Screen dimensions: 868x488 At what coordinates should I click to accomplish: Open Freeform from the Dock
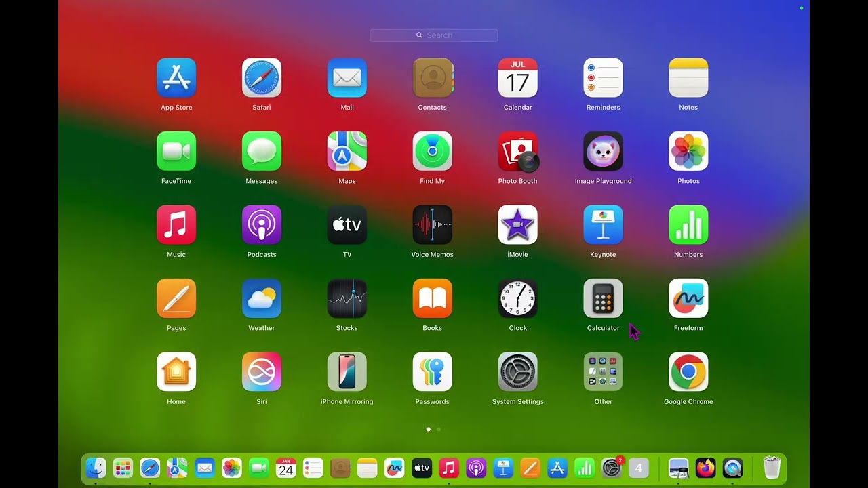394,468
